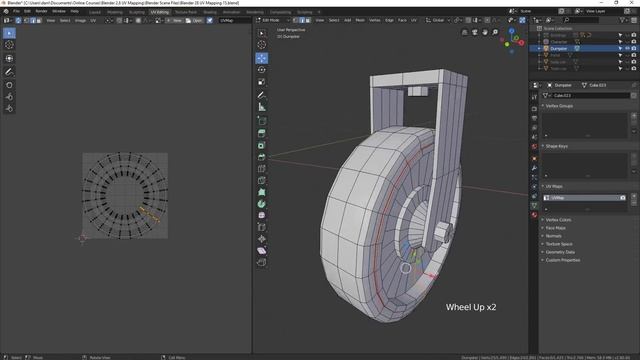Select the Shear tool

click(262, 251)
